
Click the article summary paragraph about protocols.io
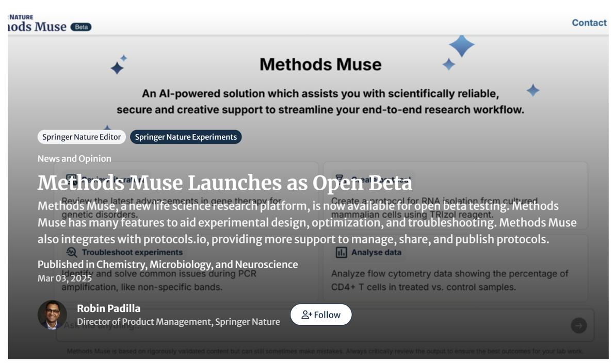(307, 222)
